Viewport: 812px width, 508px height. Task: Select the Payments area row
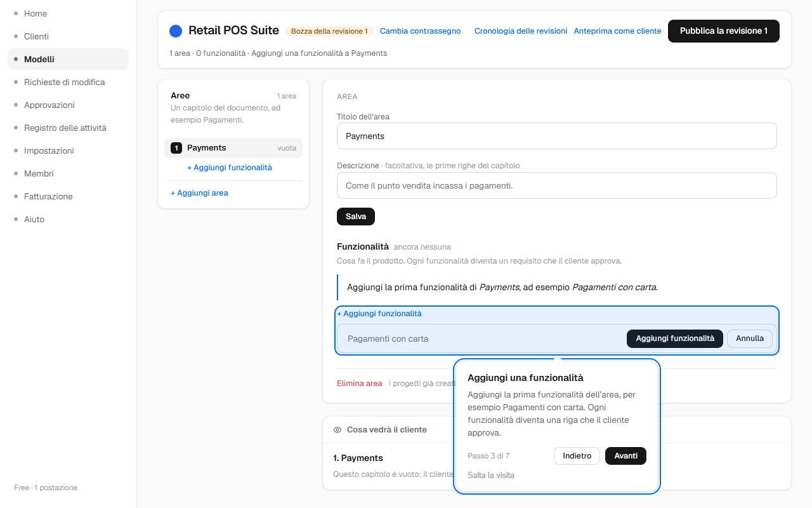pos(233,148)
